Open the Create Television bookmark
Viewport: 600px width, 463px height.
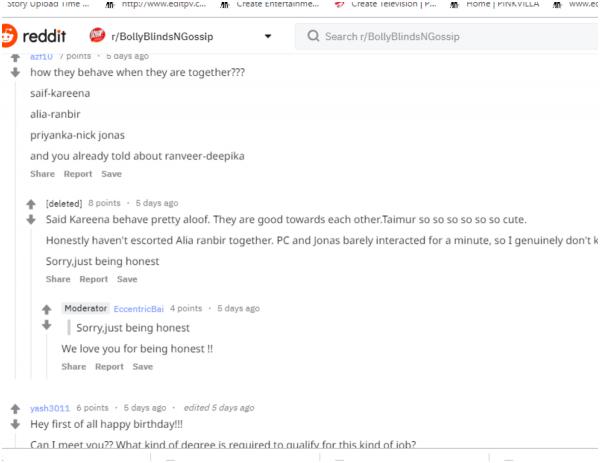386,4
